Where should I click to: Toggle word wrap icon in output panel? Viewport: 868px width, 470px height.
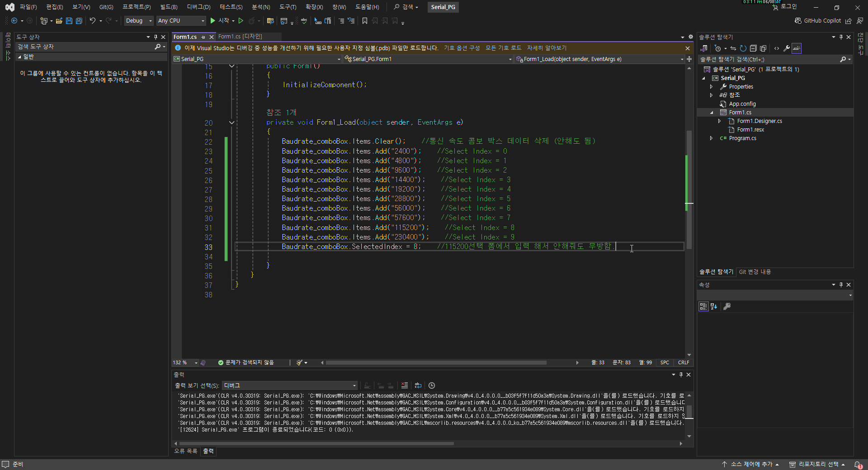pyautogui.click(x=418, y=385)
